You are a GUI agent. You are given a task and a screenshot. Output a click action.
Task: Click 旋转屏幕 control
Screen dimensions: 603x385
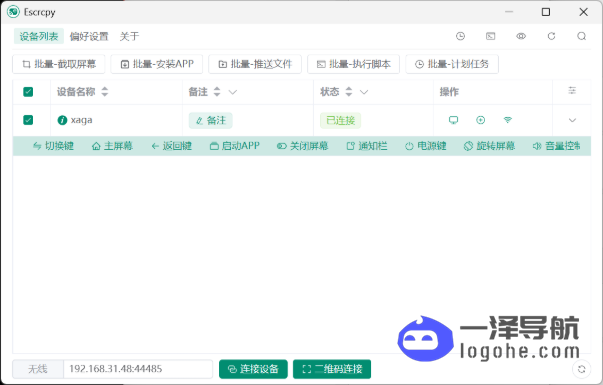(x=490, y=146)
